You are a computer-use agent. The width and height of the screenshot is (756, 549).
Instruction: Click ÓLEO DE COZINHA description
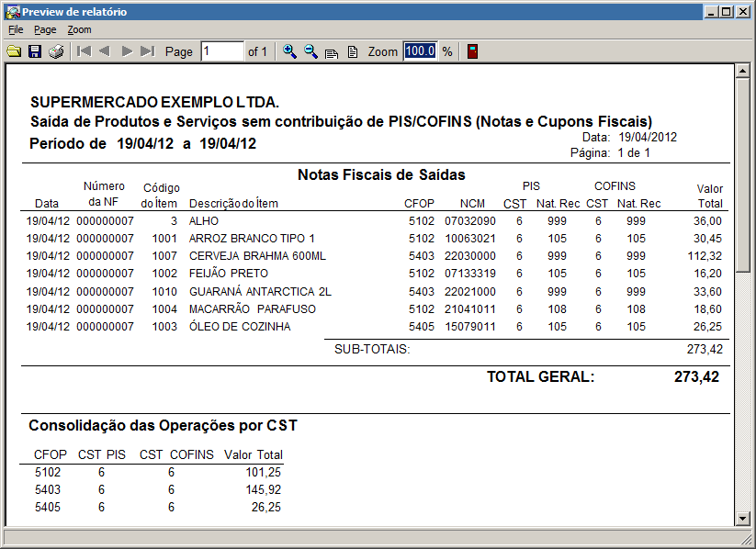(240, 326)
